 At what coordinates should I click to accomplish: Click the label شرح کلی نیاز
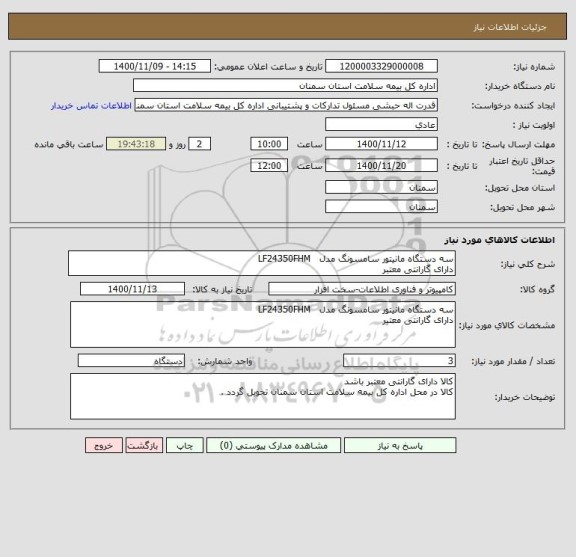point(528,264)
